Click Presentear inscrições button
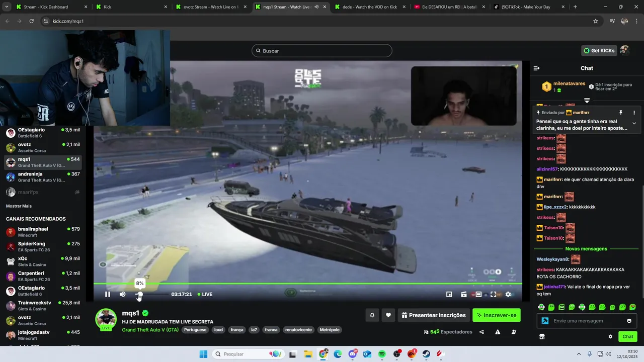Viewport: 644px width, 362px height. point(434,315)
